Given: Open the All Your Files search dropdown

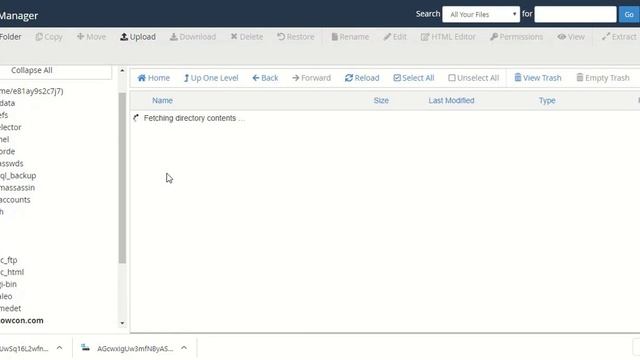Looking at the screenshot, I should point(481,14).
